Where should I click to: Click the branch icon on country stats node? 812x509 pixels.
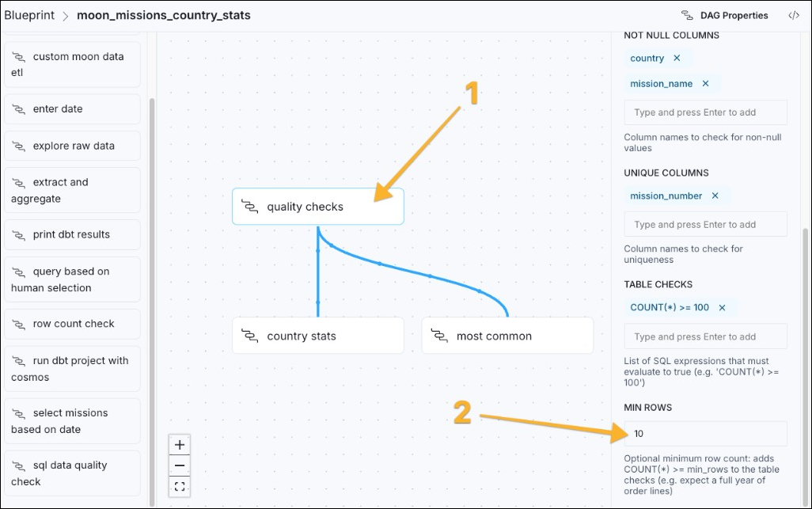click(251, 336)
